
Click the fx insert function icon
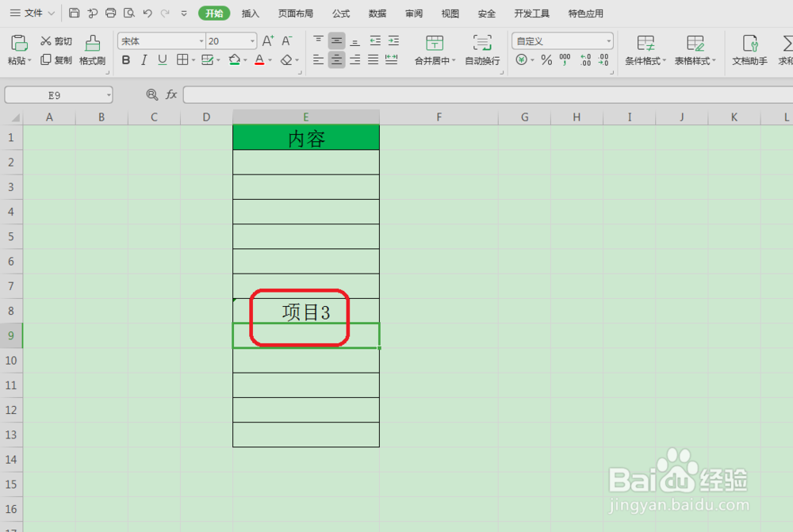coord(171,94)
